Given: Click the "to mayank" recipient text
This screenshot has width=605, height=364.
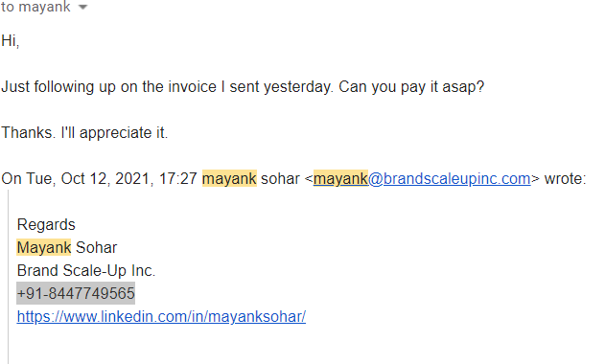Looking at the screenshot, I should coord(35,7).
